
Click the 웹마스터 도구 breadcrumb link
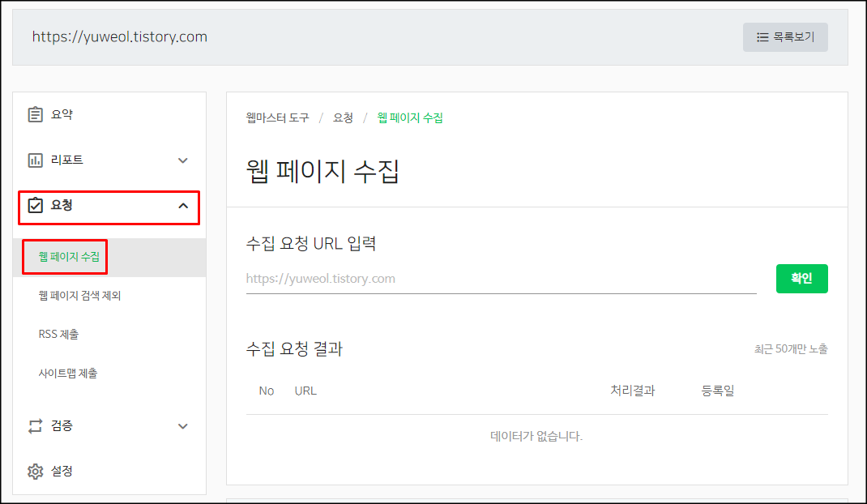click(x=278, y=117)
